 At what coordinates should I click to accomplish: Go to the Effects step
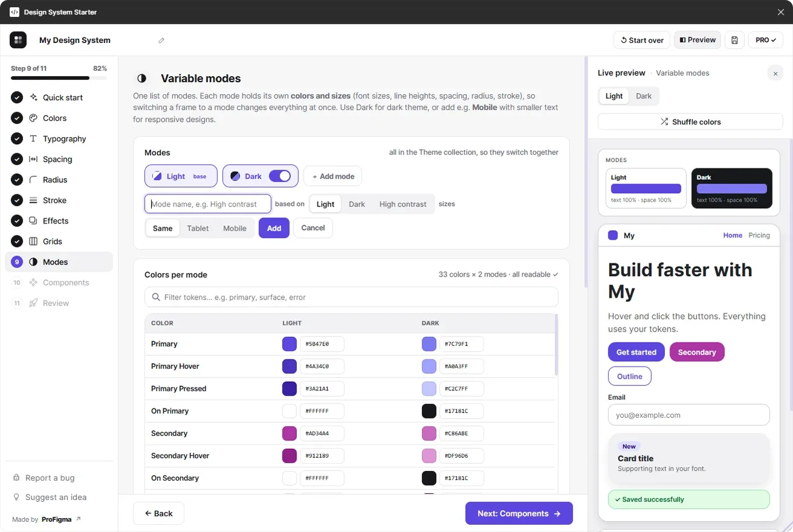(59, 221)
